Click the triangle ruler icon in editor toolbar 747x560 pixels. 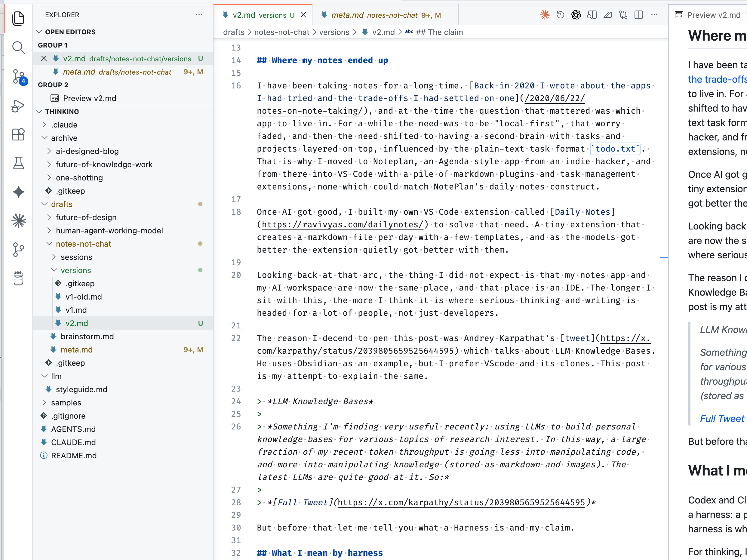pos(607,15)
